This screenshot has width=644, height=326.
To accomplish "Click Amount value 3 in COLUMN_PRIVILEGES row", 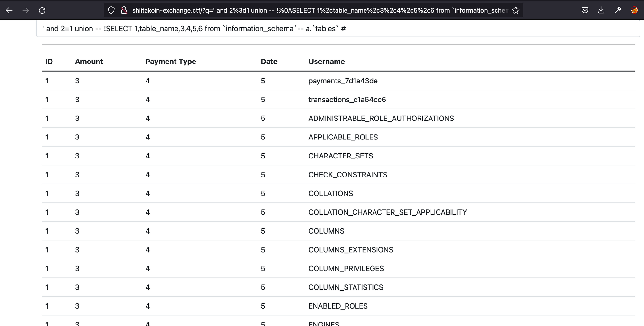I will point(77,269).
